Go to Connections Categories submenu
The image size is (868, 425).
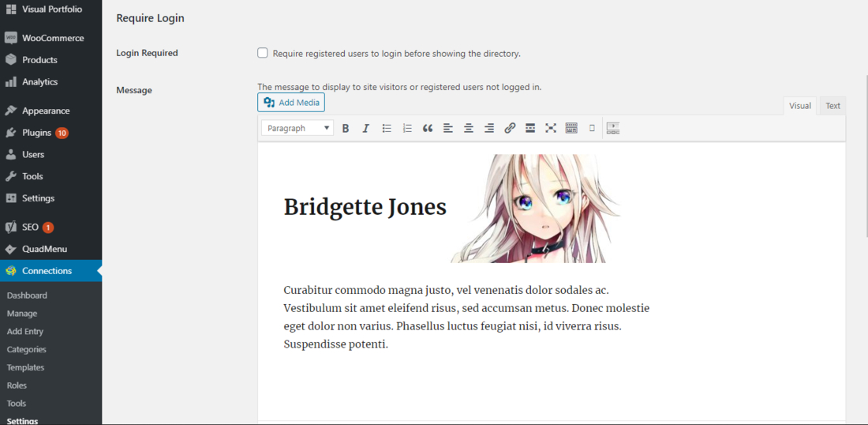tap(27, 349)
